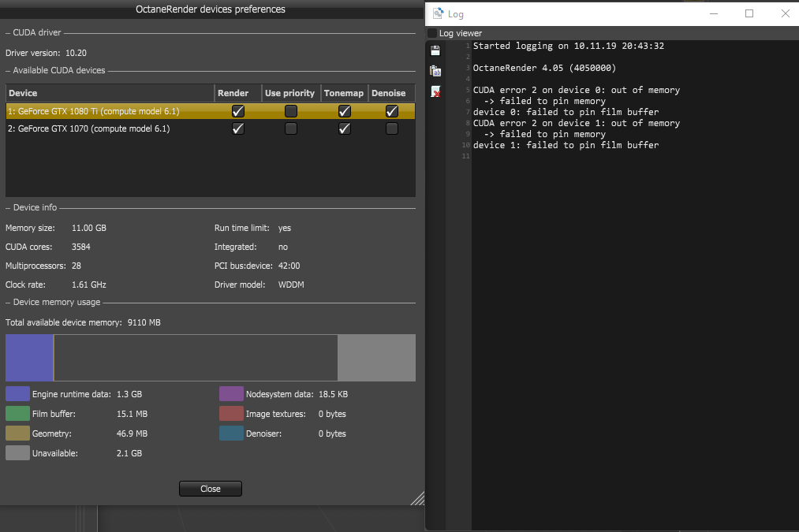Copy log text with the clipboard icon
799x532 pixels.
(435, 71)
